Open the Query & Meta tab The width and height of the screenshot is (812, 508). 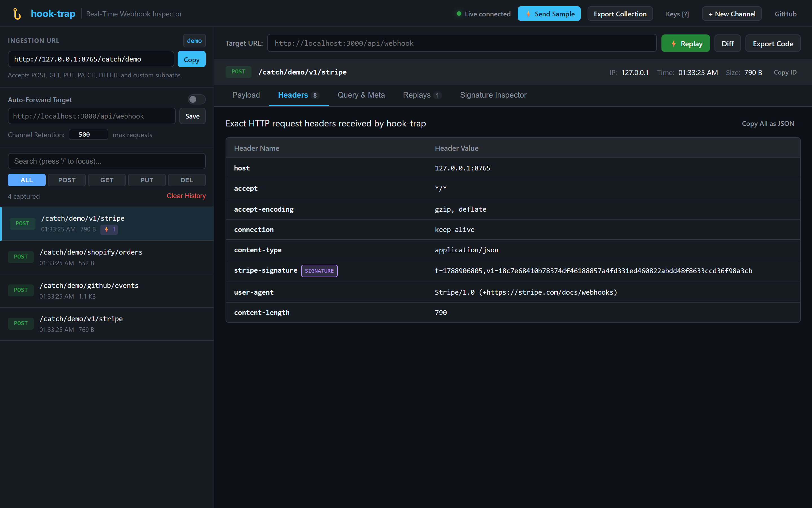(361, 95)
